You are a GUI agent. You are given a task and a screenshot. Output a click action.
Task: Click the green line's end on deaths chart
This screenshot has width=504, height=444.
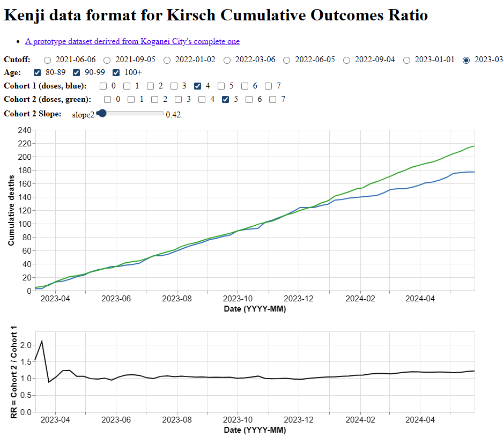point(474,146)
